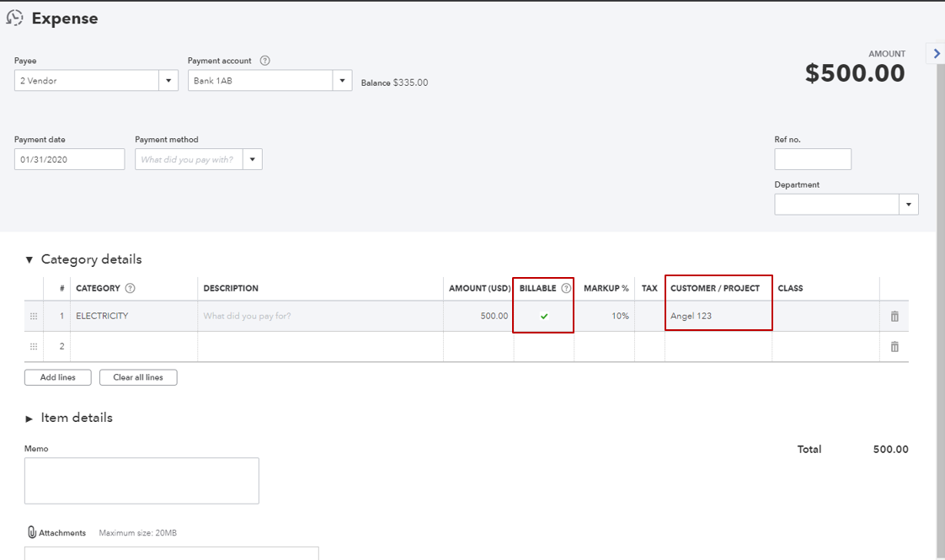Click the Expense clock icon header

14,16
